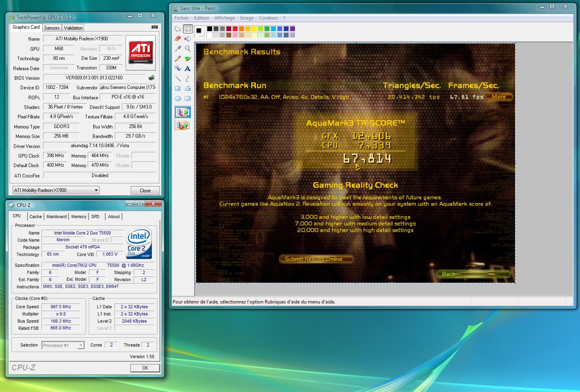Enable transparent selection mode in Paint
Viewport: 580px width, 392px height.
tap(183, 126)
